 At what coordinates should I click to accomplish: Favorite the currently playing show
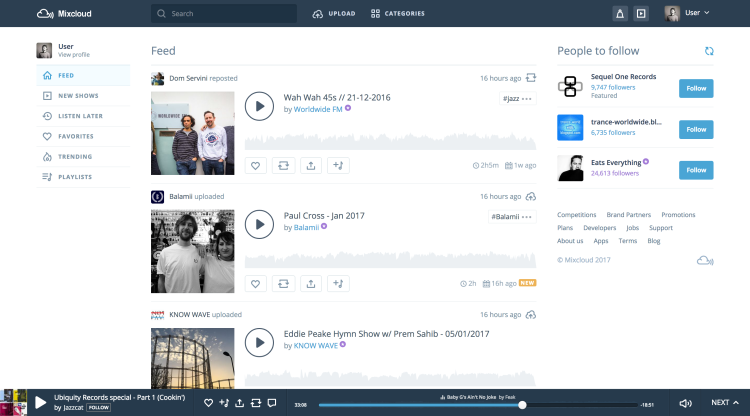click(x=208, y=403)
